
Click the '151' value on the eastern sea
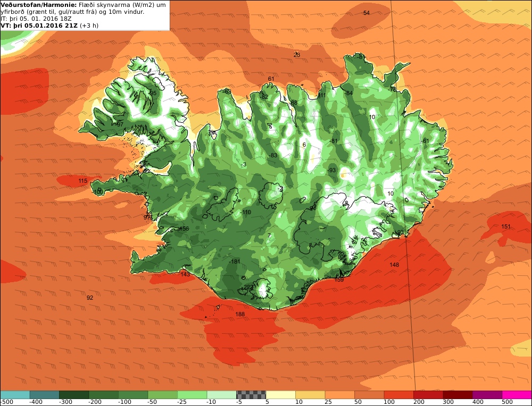(x=505, y=226)
